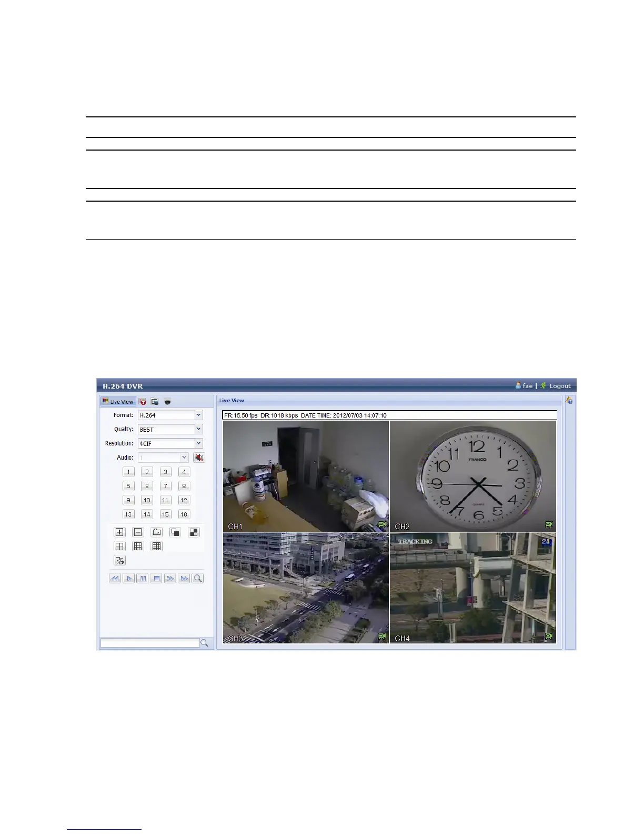Select channel button 16
Screen dimensions: 644x834
click(184, 514)
